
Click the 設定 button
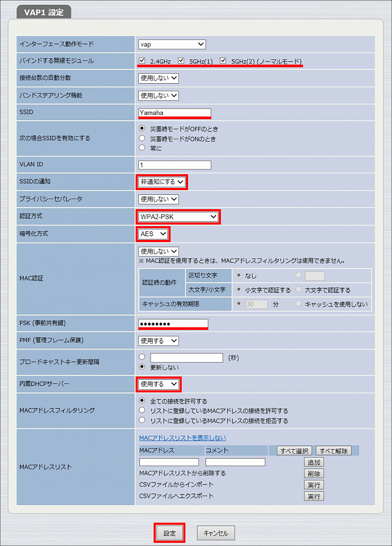170,533
